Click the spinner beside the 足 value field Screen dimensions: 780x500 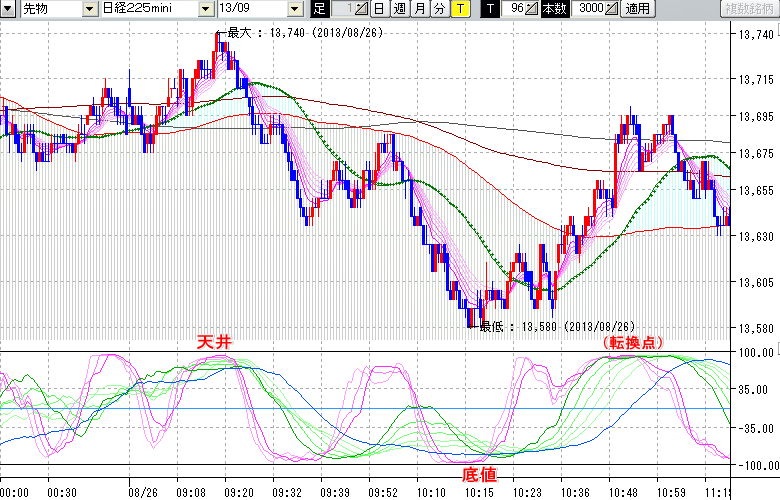(361, 9)
